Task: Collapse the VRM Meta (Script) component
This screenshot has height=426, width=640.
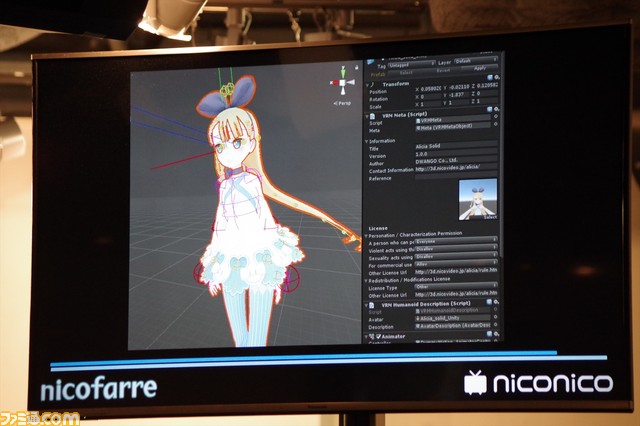Action: point(367,117)
